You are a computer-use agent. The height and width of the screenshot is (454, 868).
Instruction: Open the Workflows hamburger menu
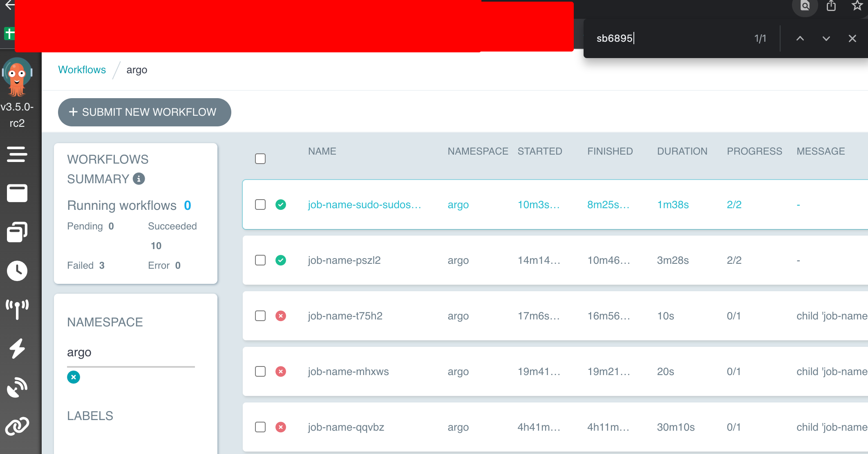[18, 155]
